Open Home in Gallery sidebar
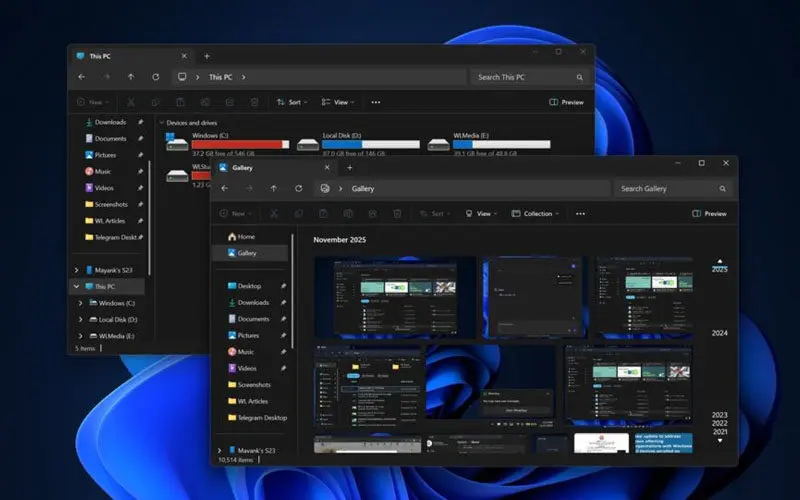The image size is (800, 500). [x=241, y=237]
